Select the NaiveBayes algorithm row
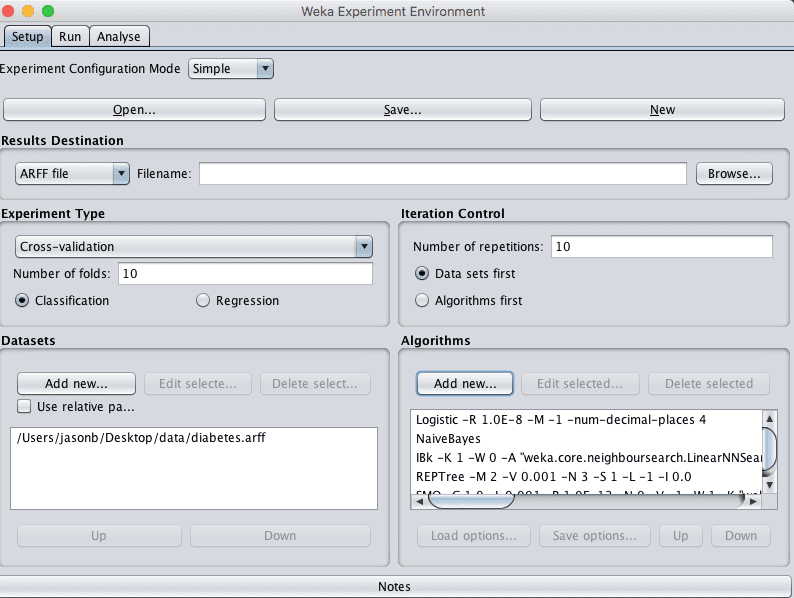 coord(586,438)
